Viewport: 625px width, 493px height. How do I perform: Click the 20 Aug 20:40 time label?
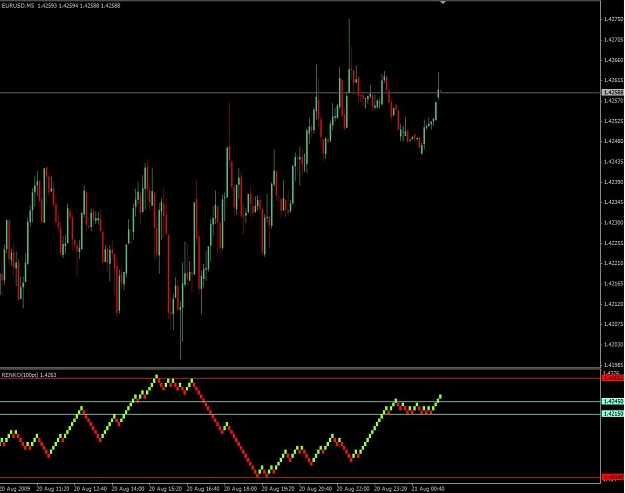point(315,489)
